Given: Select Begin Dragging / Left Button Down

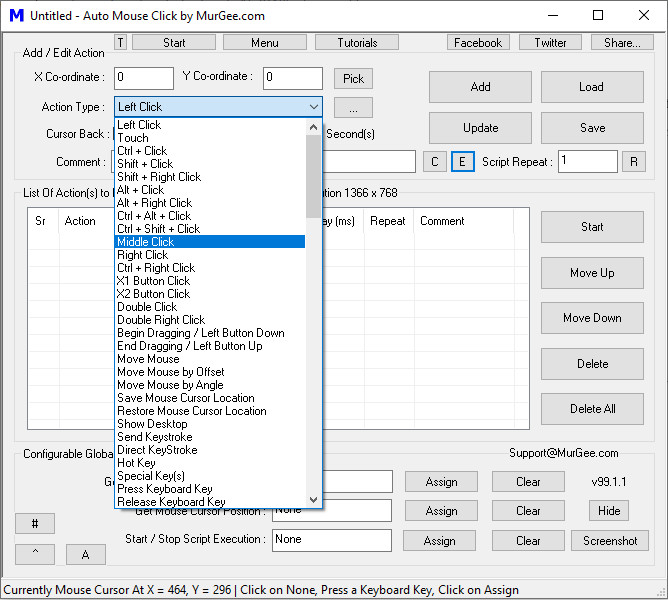Looking at the screenshot, I should pos(210,333).
